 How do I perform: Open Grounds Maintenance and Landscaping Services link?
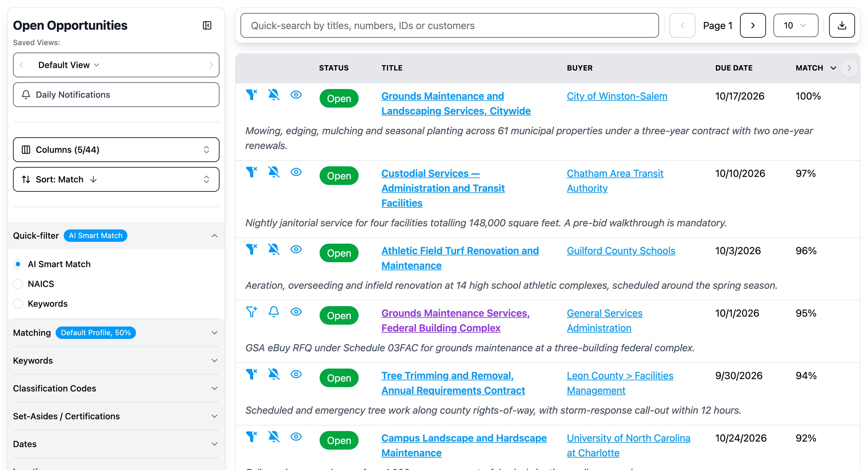tap(456, 104)
